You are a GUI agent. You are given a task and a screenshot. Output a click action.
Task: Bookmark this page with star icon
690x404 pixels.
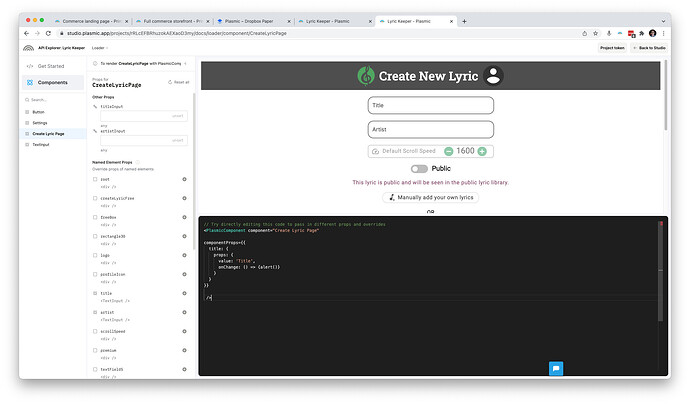click(x=595, y=33)
